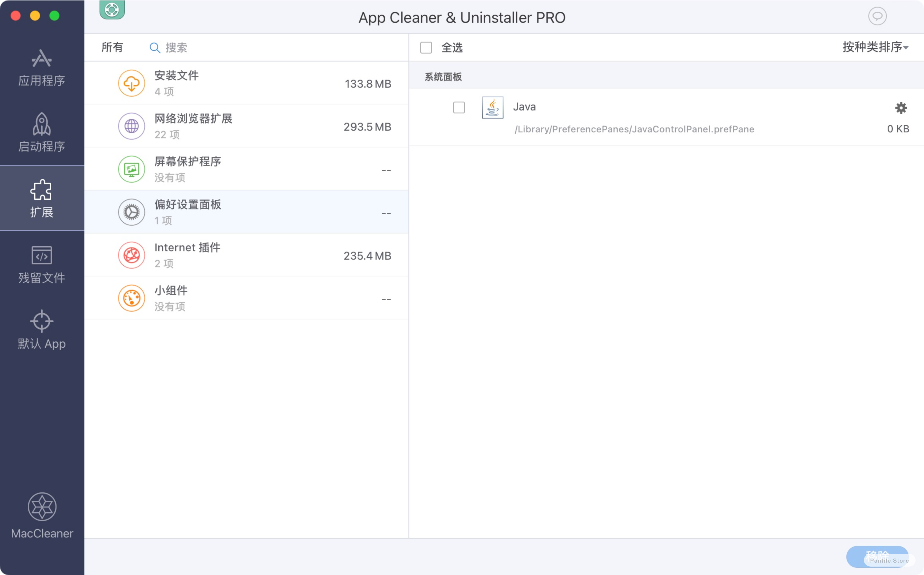
Task: Click the search magnifier icon
Action: 154,48
